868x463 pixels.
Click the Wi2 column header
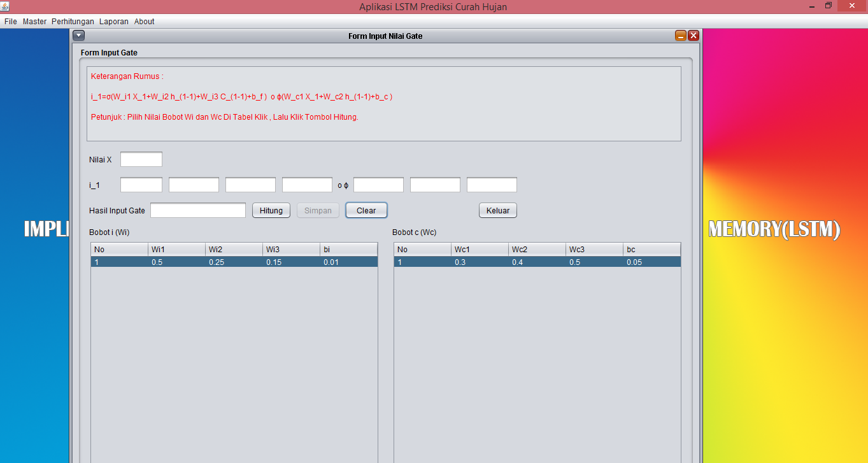(234, 249)
